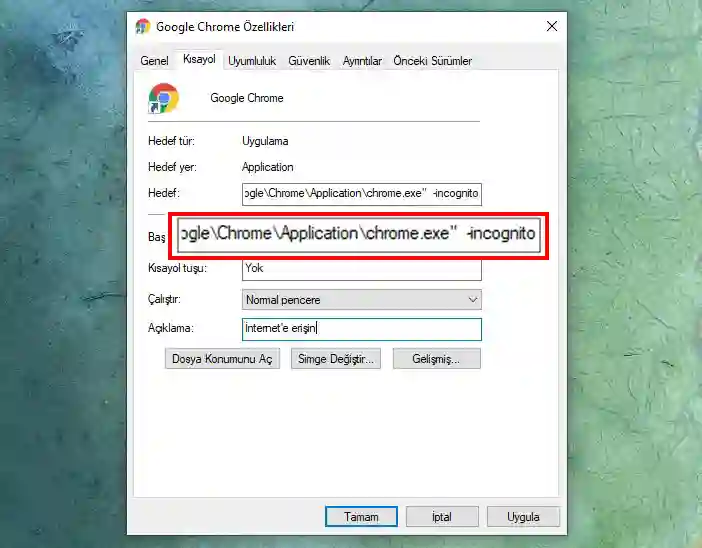Click the Çalıştır label

(x=164, y=299)
